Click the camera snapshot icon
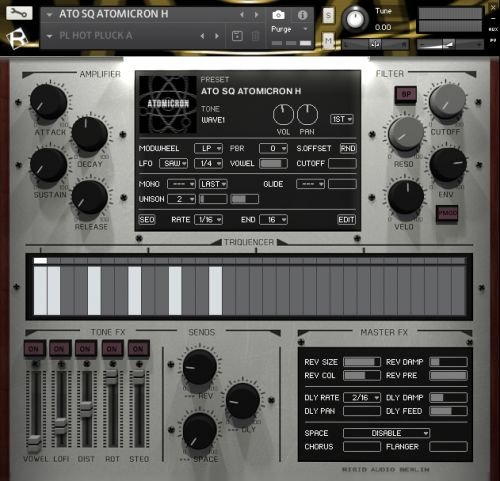Image resolution: width=500 pixels, height=481 pixels. [x=278, y=15]
